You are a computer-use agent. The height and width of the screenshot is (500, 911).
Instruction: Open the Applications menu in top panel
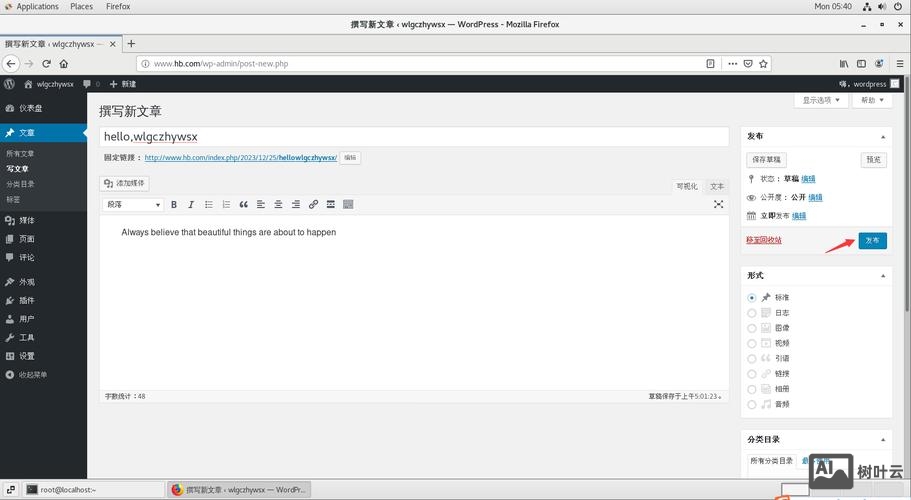point(37,6)
